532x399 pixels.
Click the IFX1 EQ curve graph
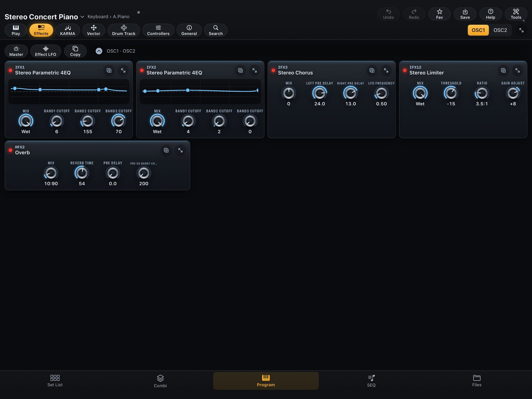[x=69, y=92]
